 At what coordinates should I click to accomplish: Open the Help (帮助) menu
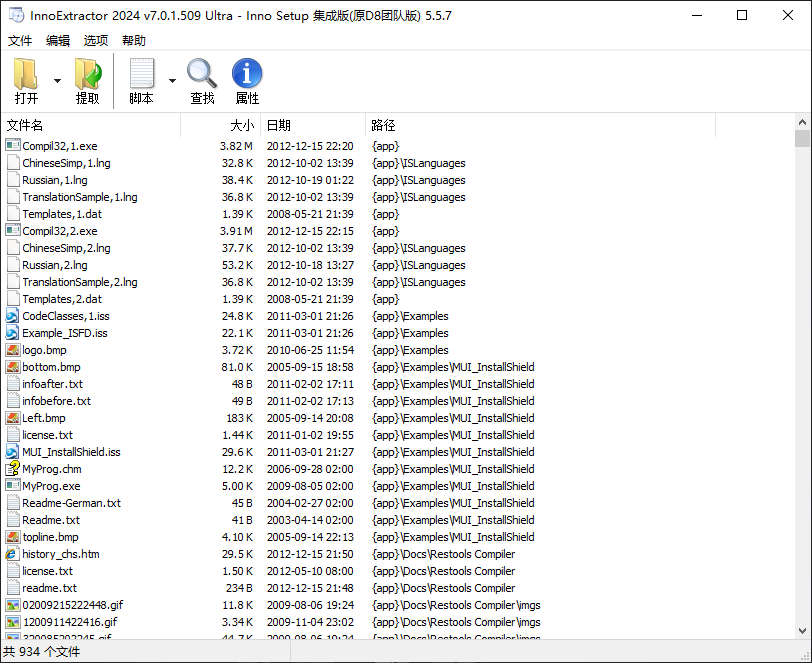[x=134, y=41]
